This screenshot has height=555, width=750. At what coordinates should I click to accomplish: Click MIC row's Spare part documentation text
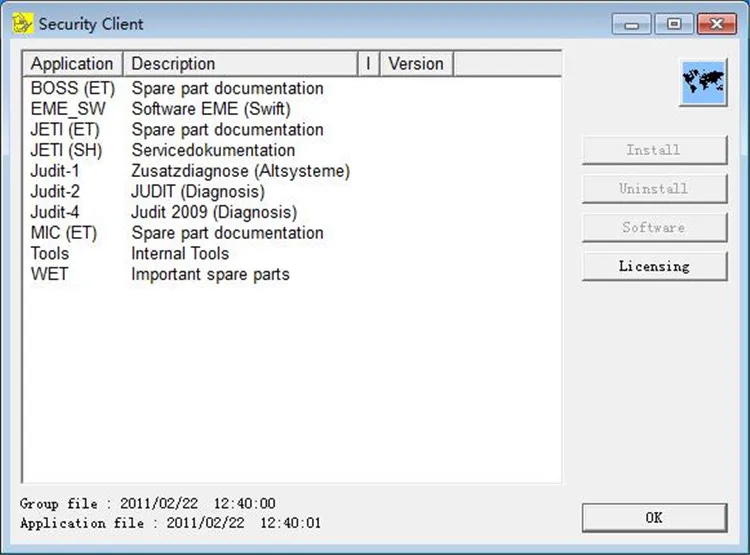[x=228, y=233]
